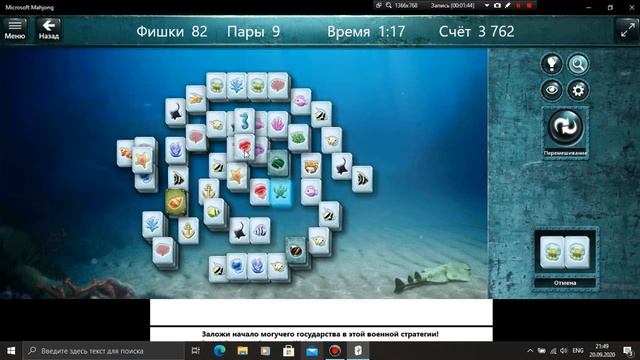Open Task View on the taskbar
This screenshot has height=360, width=640.
point(196,351)
